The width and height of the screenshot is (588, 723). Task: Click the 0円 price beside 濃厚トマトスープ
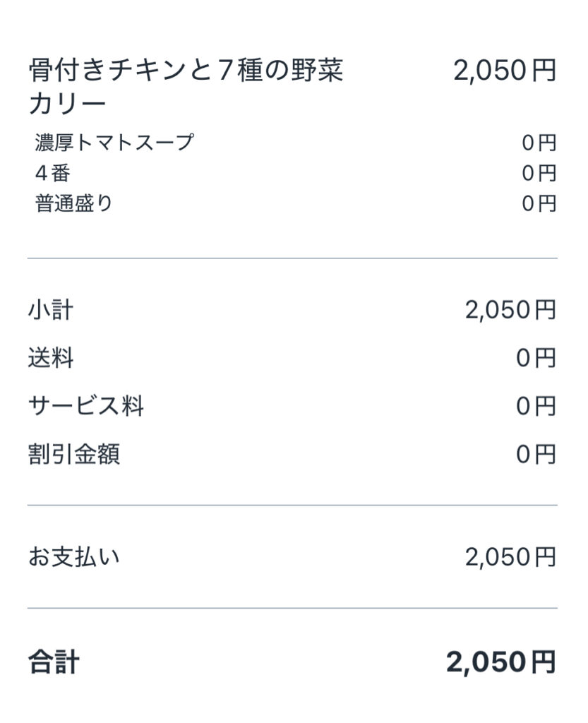point(539,143)
